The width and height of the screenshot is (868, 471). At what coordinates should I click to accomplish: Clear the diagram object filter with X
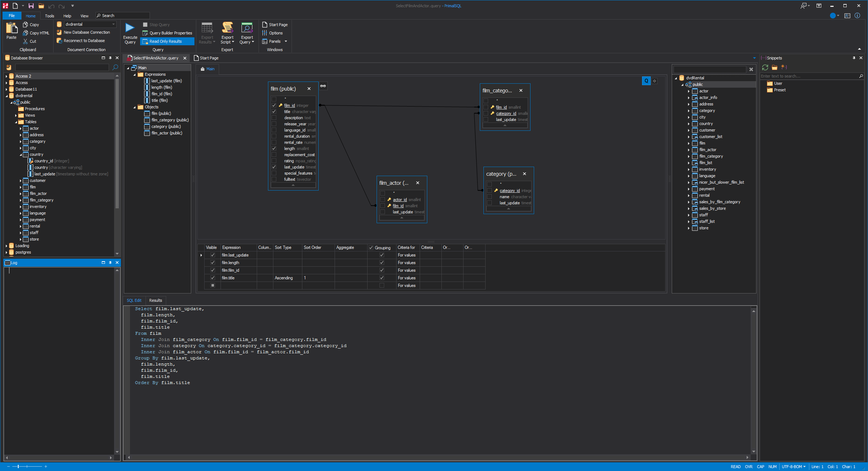click(751, 69)
